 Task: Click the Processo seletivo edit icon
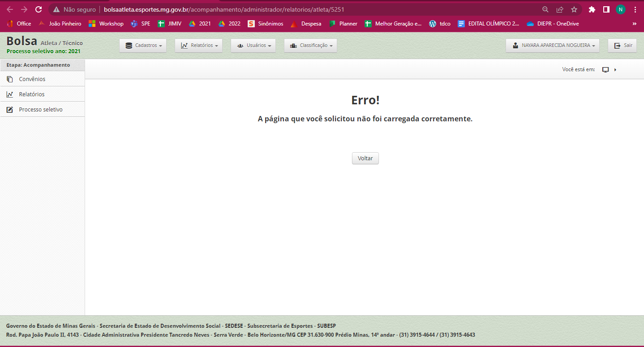10,110
